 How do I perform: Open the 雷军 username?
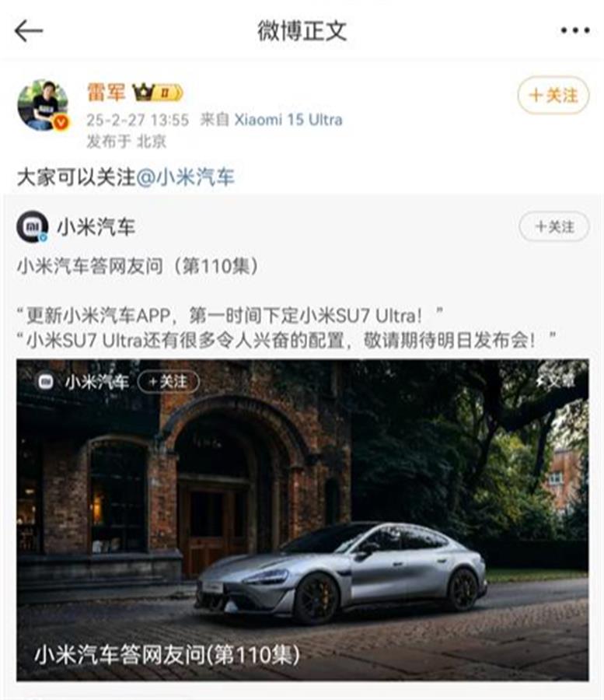[x=106, y=93]
